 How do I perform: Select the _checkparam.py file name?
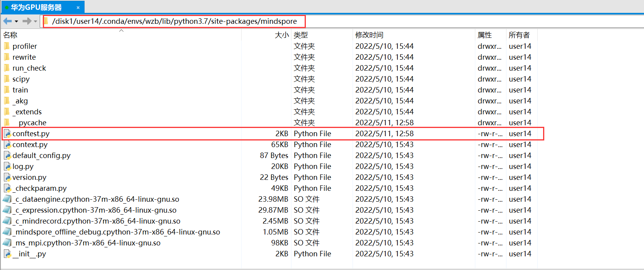click(x=40, y=188)
